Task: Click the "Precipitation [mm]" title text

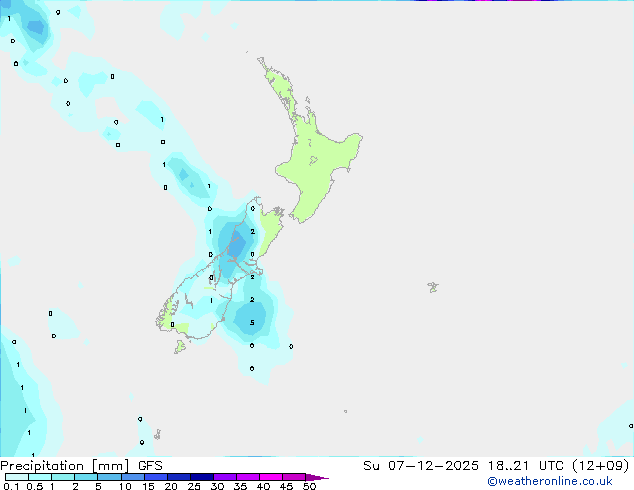Action: [x=64, y=466]
